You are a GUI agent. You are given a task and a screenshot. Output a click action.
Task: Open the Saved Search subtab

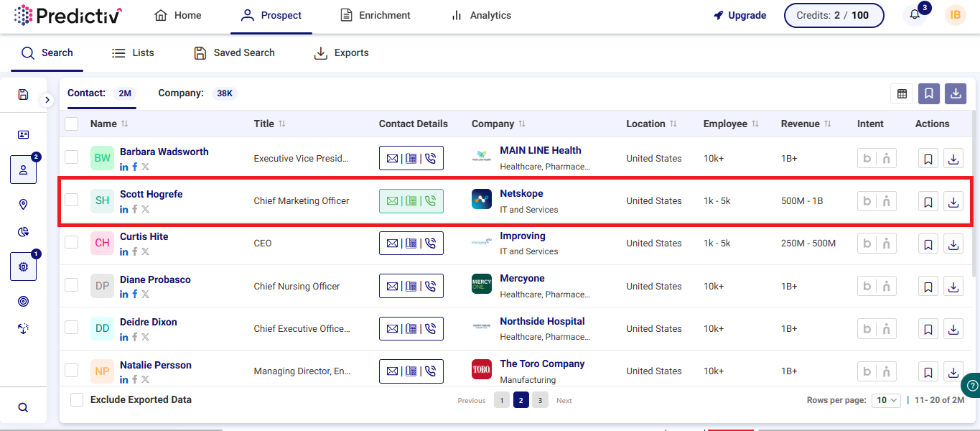tap(235, 52)
